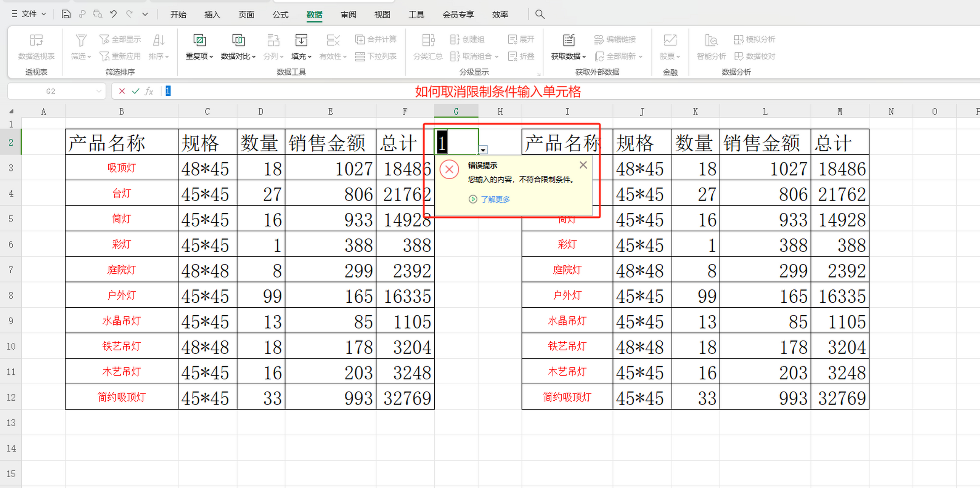
Task: Select the 产品名称 header cell in column B
Action: coord(122,142)
